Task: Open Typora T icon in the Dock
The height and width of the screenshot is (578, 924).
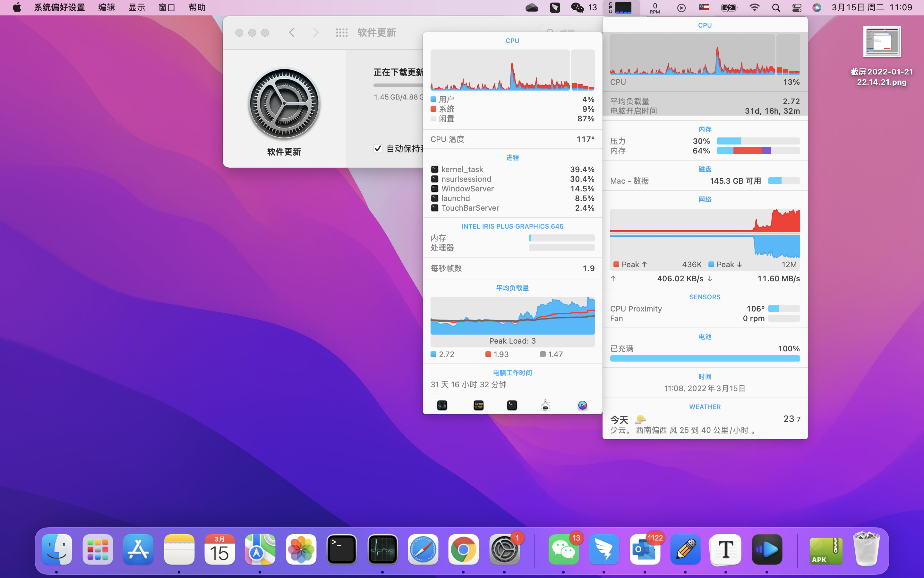Action: (725, 549)
